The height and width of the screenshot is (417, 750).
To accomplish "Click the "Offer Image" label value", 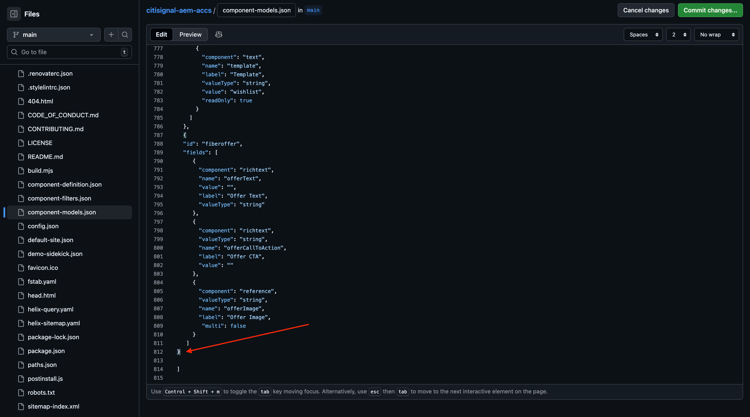I will [248, 317].
